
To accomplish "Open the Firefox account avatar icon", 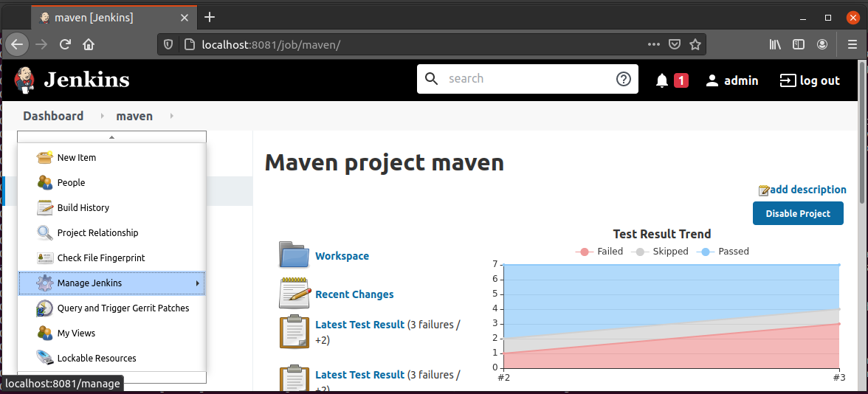I will coord(822,44).
